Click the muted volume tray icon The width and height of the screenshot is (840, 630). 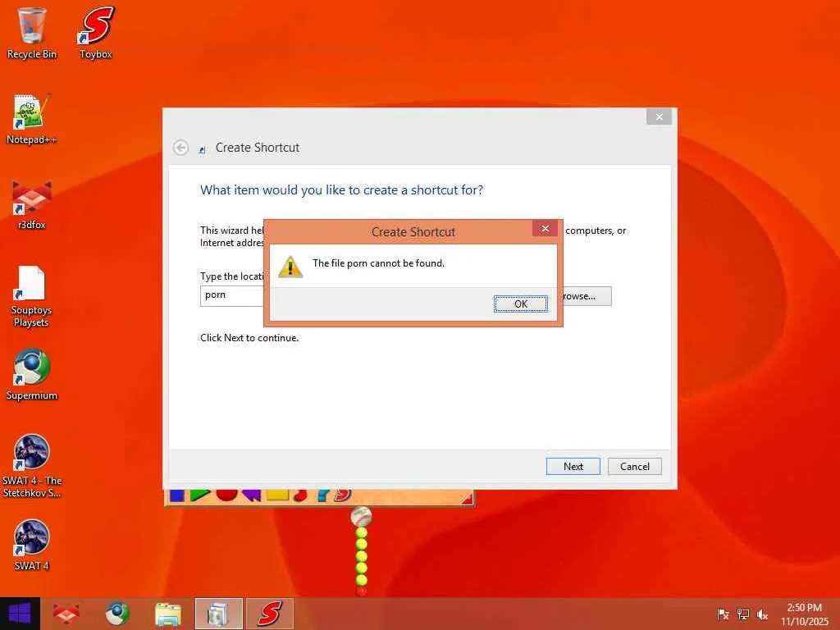[762, 614]
